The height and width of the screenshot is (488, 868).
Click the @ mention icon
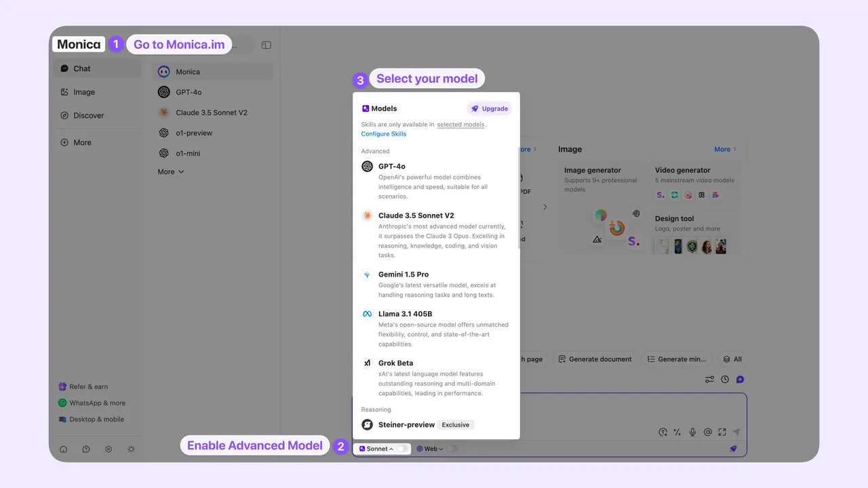point(707,432)
